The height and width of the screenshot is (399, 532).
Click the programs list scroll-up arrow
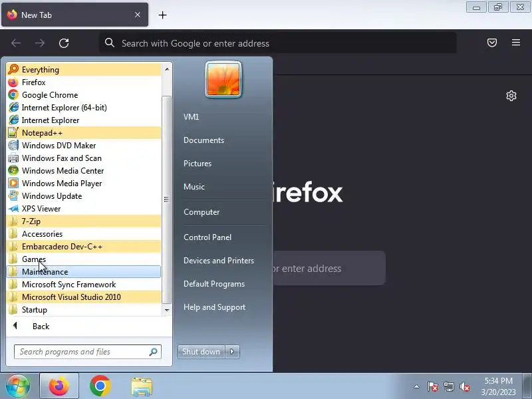[x=167, y=69]
